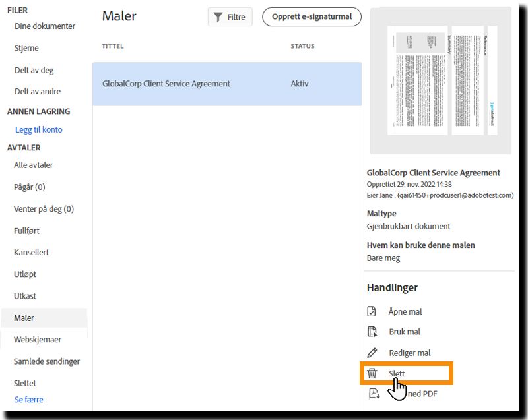This screenshot has height=420, width=528.
Task: Open Webskjemaer section
Action: (x=38, y=340)
